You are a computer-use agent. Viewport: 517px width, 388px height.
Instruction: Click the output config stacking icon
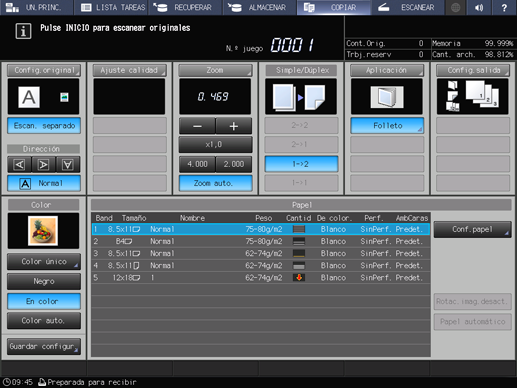[x=472, y=97]
